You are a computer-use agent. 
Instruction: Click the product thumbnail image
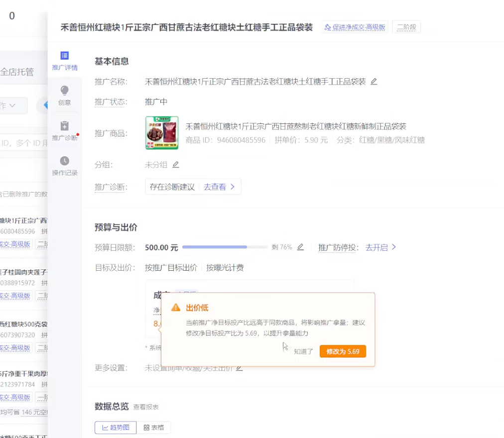162,133
